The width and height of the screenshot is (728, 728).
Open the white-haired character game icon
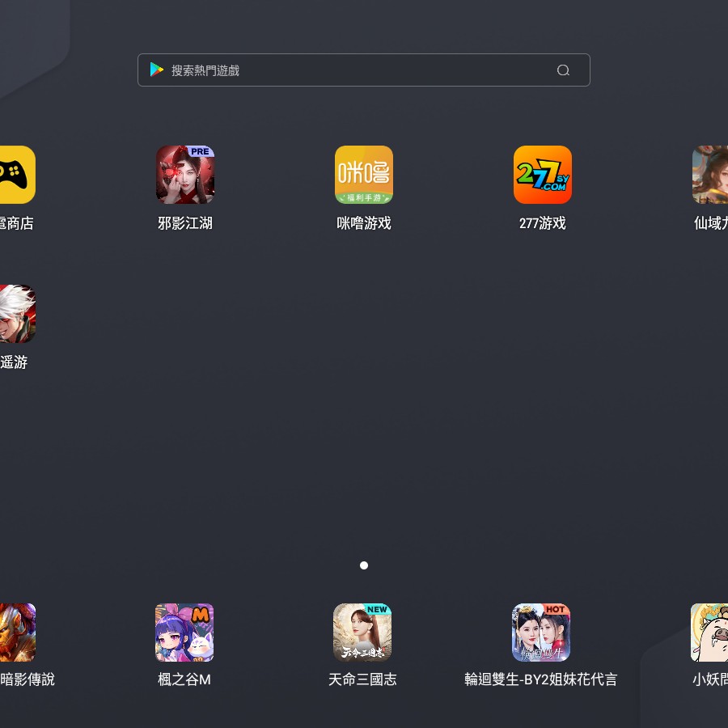click(x=18, y=314)
